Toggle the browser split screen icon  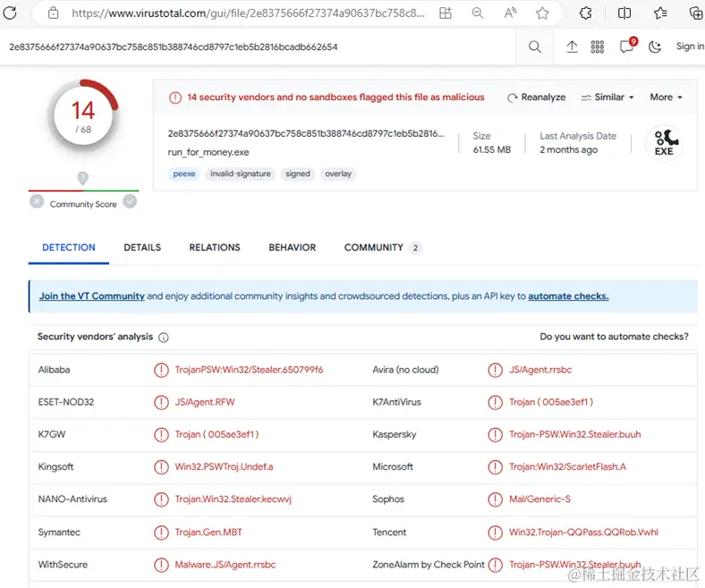click(624, 13)
